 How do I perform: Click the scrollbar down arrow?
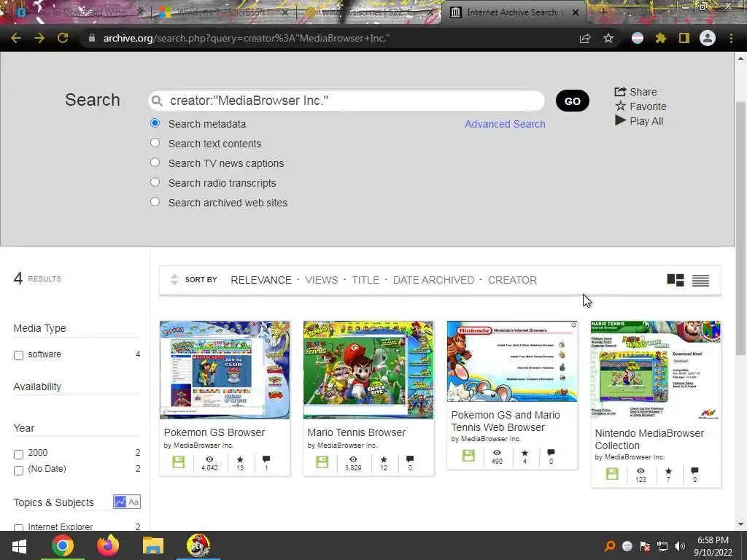[740, 524]
